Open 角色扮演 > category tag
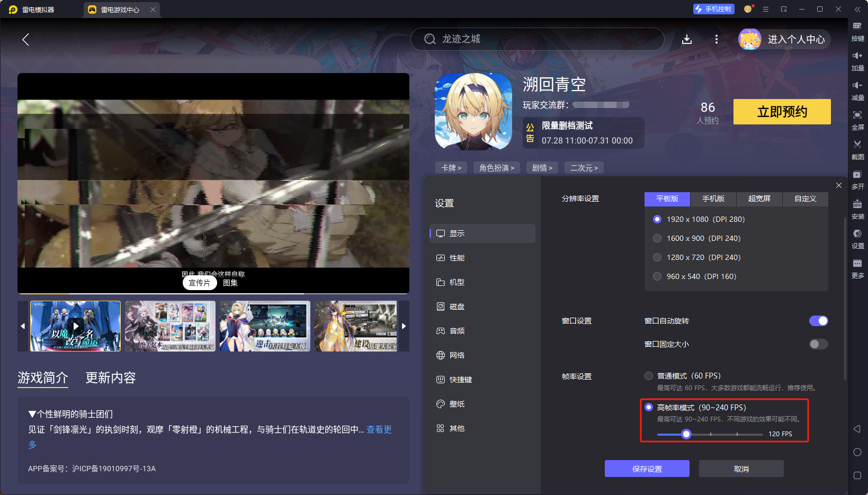 point(497,168)
